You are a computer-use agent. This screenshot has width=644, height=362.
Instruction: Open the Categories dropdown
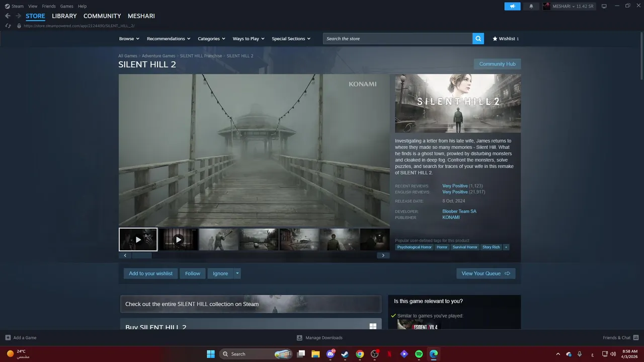211,39
